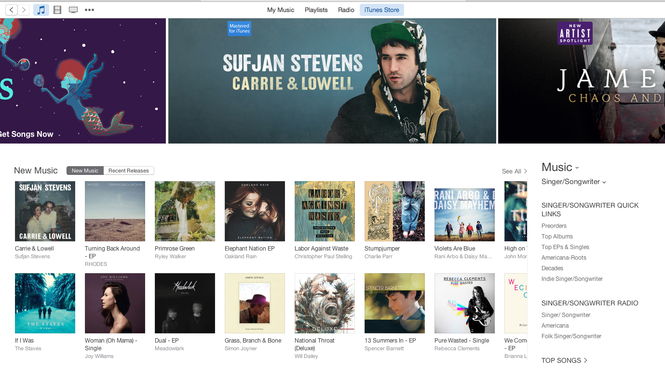
Task: Open the If I Was album cover
Action: (x=45, y=303)
